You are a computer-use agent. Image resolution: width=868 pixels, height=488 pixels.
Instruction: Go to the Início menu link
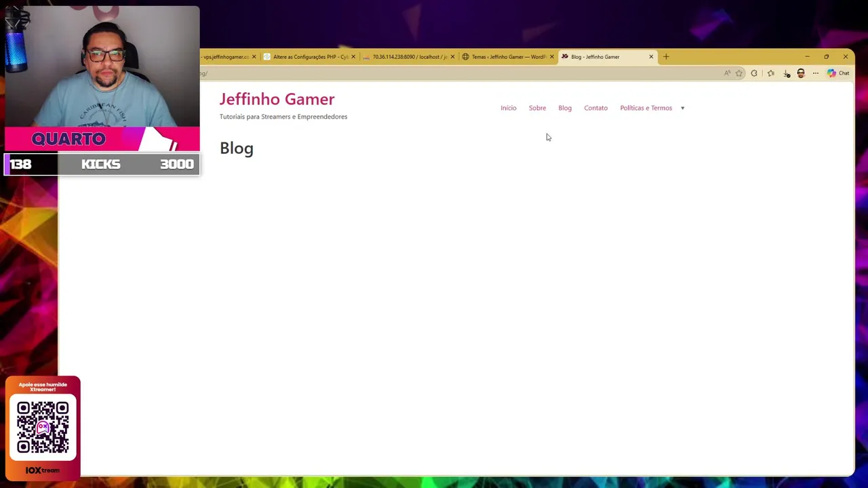(x=509, y=108)
